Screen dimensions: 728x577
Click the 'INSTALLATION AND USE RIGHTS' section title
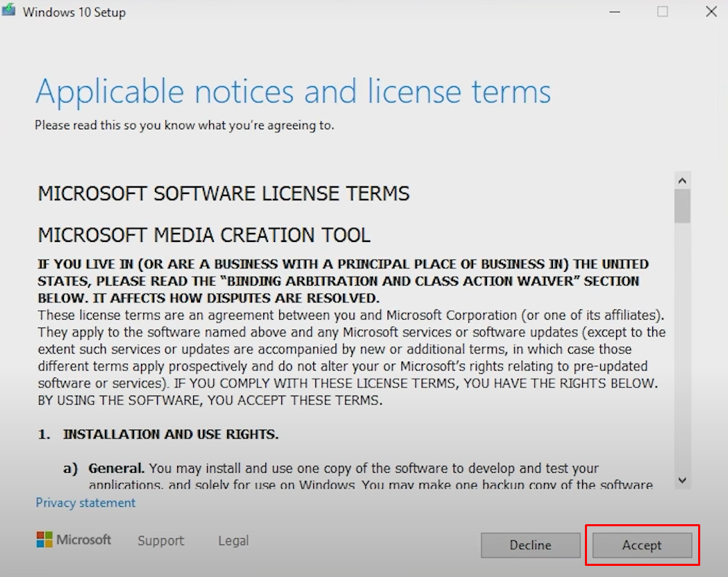(x=170, y=434)
